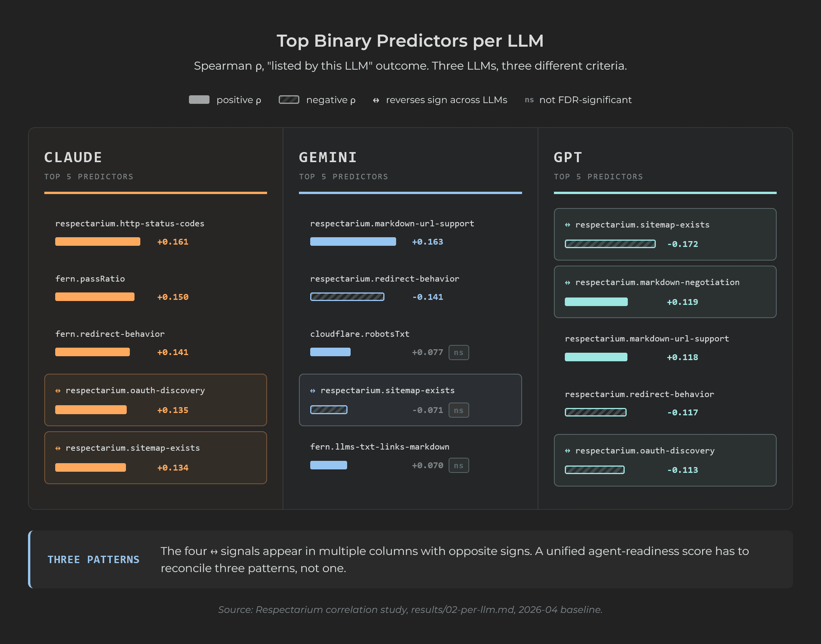Click blue bar for Gemini markdown-url-support

pos(353,241)
